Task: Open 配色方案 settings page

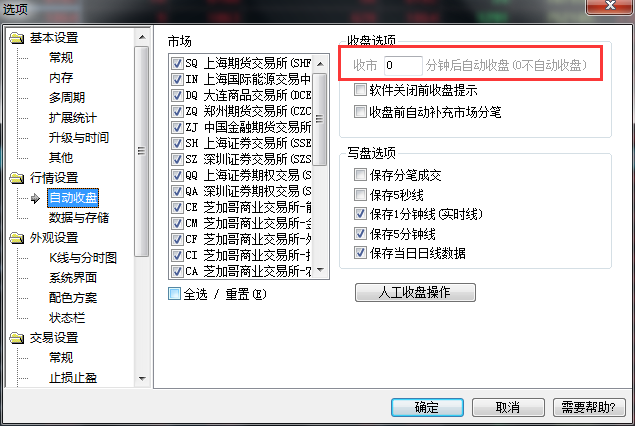Action: (x=73, y=298)
